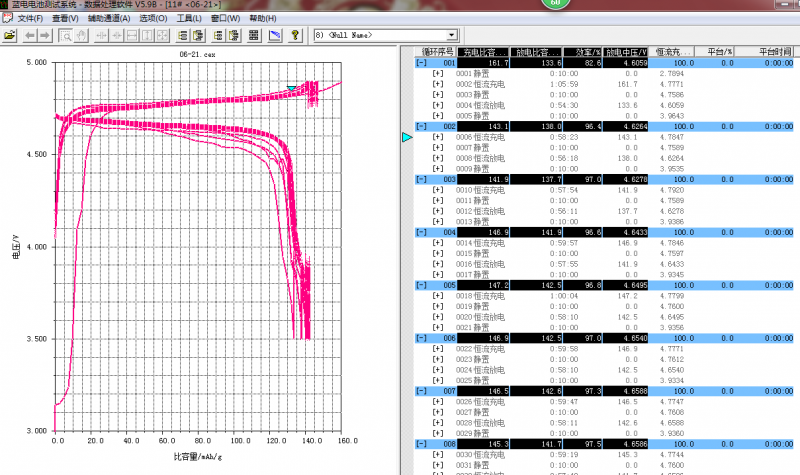Image resolution: width=800 pixels, height=475 pixels.
Task: Click the vertical fit icon
Action: (x=147, y=35)
